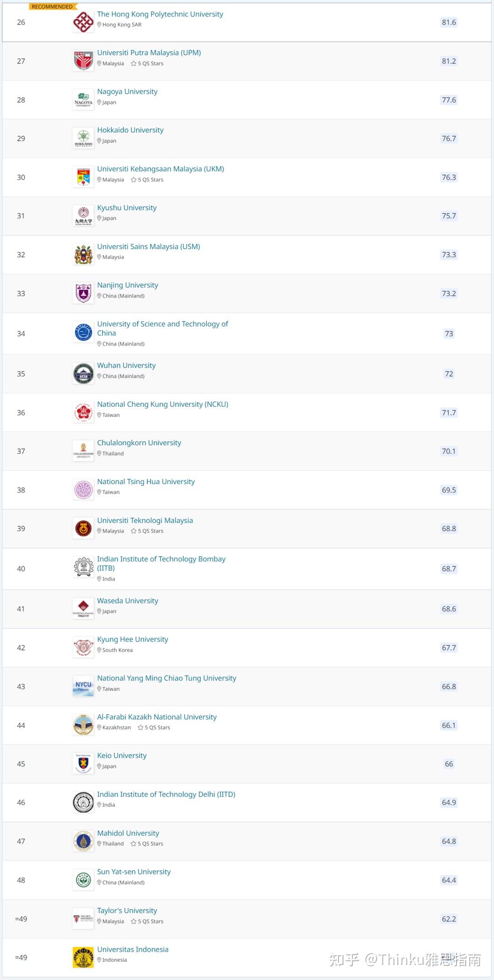The image size is (494, 980).
Task: Click Taylor's University 5 QS Stars badge
Action: point(147,921)
